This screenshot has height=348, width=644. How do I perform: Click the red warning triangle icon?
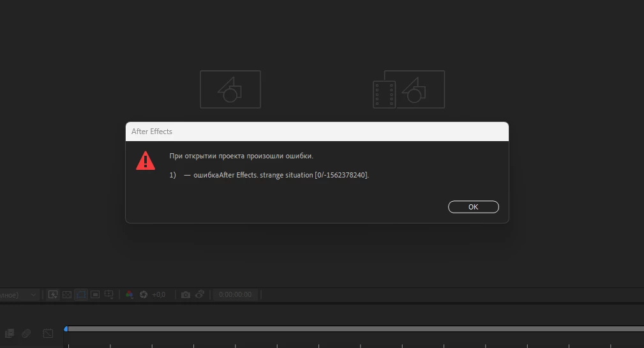(146, 161)
